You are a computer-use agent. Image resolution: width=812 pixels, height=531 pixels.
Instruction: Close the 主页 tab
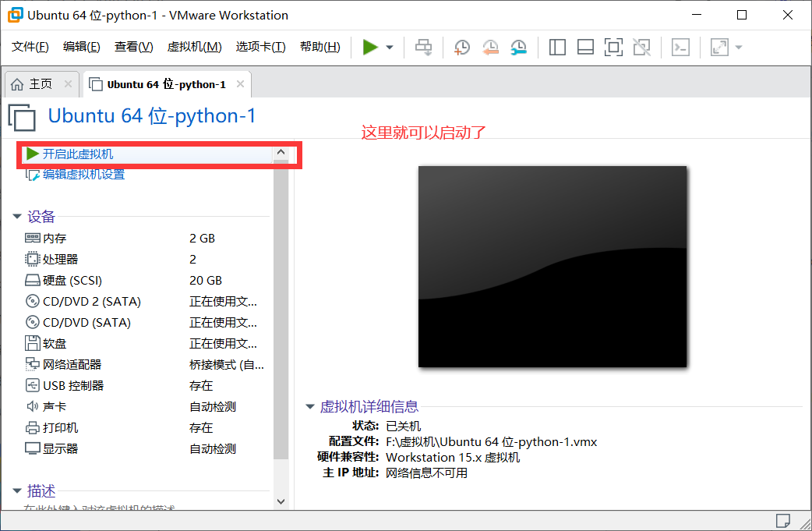(x=68, y=84)
